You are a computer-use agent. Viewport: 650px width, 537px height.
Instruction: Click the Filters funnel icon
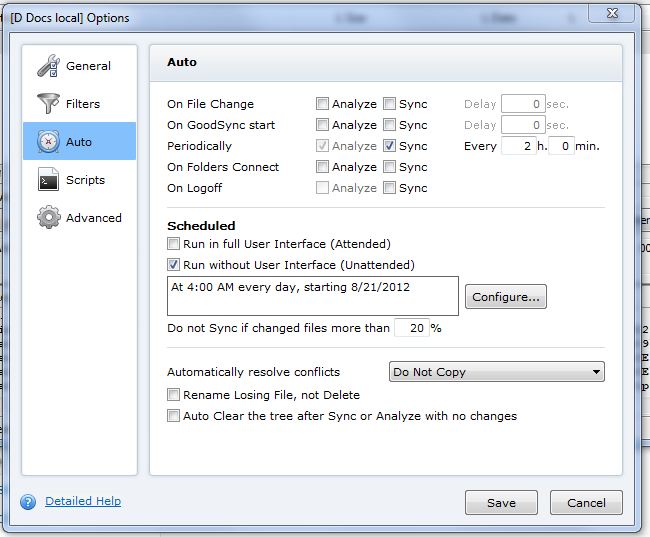pos(48,104)
